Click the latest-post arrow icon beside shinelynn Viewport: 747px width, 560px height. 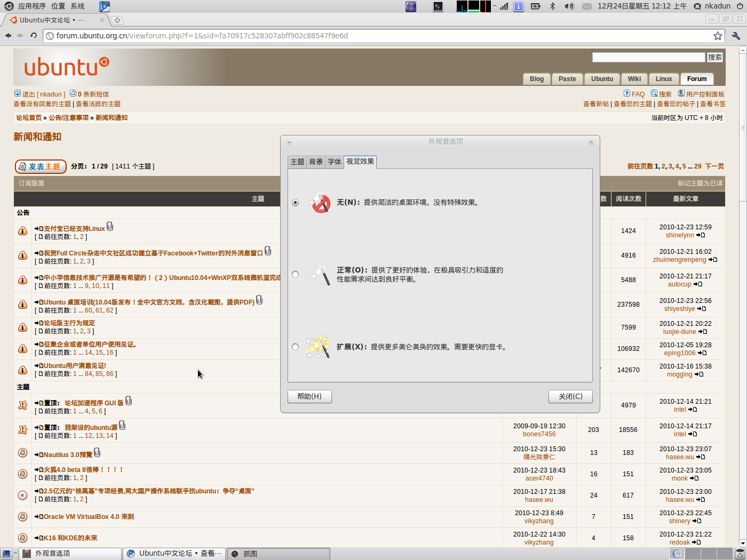point(701,235)
